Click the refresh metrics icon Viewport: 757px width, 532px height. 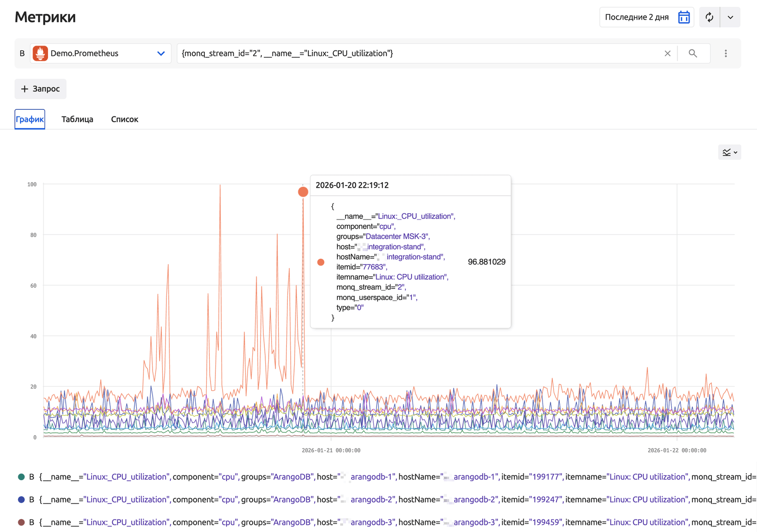pos(709,17)
